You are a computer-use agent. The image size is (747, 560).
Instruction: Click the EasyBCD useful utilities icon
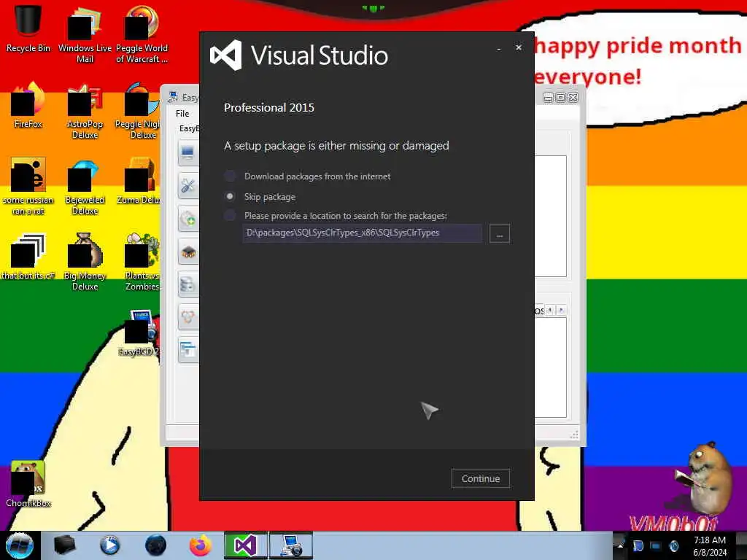tap(188, 350)
